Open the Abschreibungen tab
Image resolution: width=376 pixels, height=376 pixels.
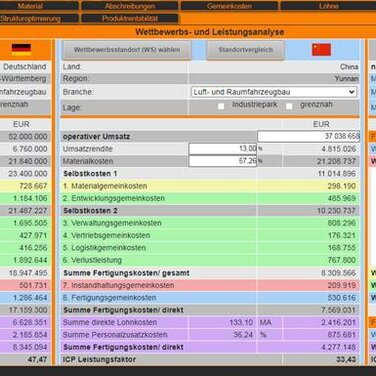point(130,6)
